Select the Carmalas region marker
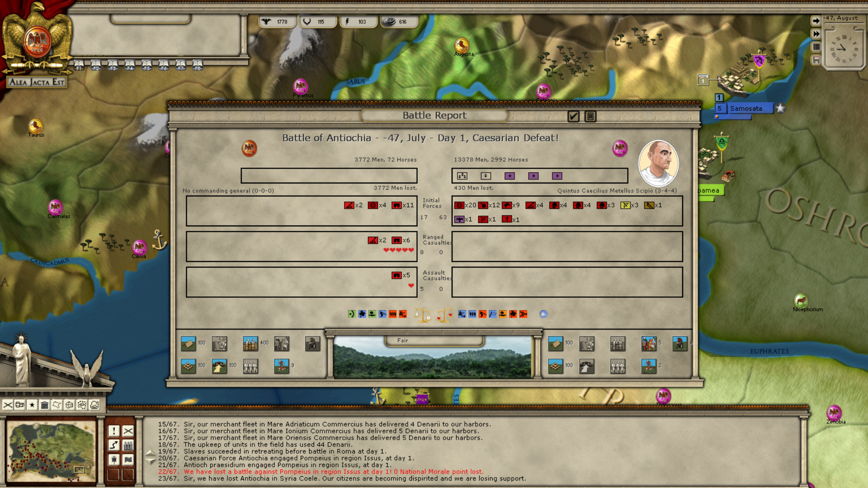 (56, 207)
